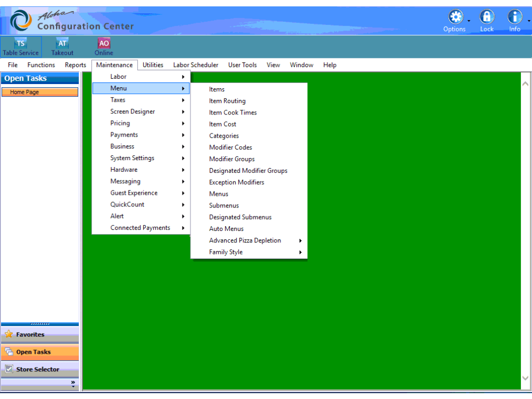Image resolution: width=532 pixels, height=399 pixels.
Task: Choose Designated Modifier Groups
Action: (249, 171)
